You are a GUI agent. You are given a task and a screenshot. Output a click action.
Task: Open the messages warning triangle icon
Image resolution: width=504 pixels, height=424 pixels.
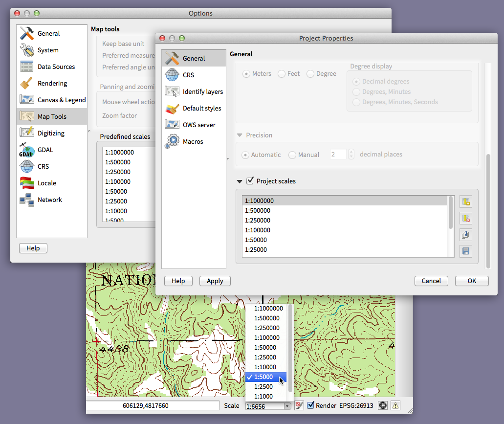395,405
